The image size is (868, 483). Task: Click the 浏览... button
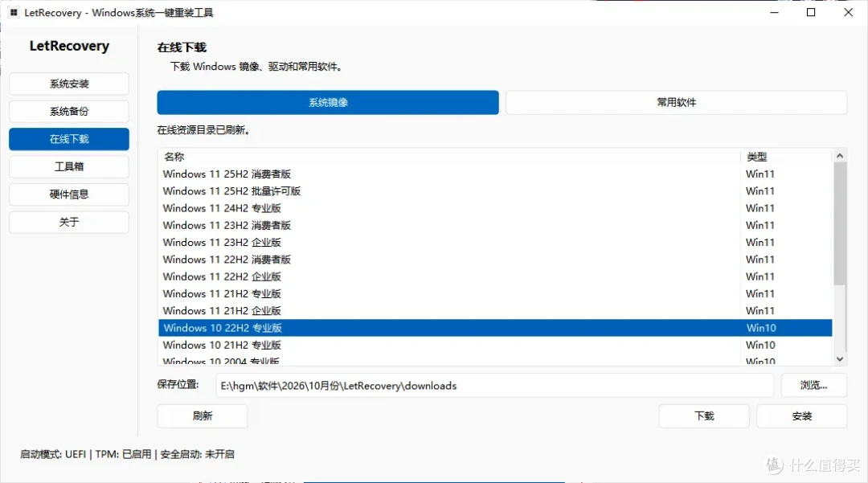click(813, 385)
